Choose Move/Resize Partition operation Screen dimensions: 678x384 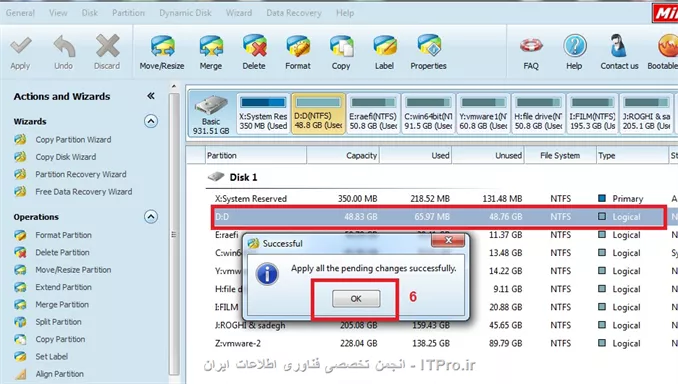[x=73, y=269]
